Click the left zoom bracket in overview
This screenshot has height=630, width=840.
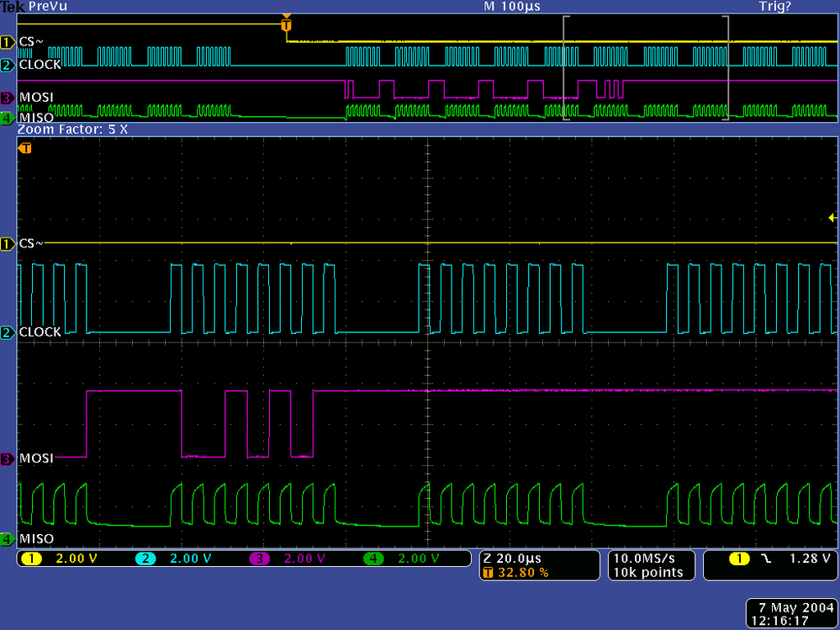click(x=566, y=68)
